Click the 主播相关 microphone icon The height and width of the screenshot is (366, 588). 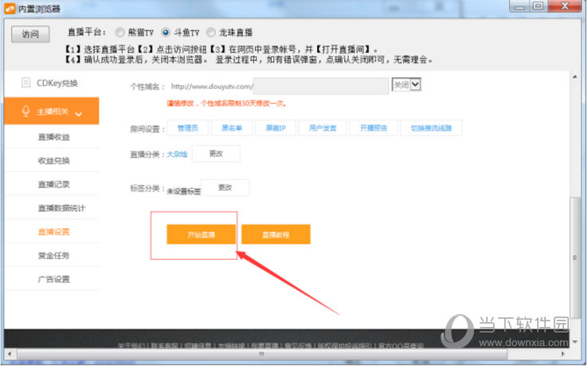(x=25, y=111)
